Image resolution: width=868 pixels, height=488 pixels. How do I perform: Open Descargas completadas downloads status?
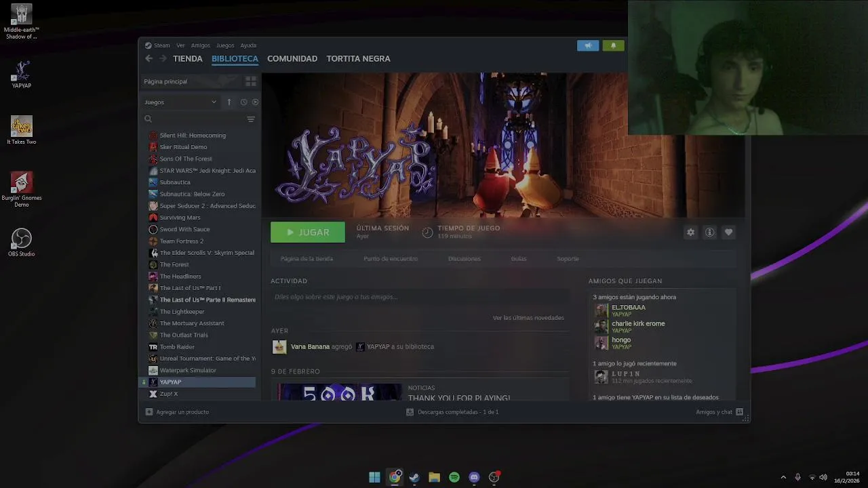coord(452,412)
